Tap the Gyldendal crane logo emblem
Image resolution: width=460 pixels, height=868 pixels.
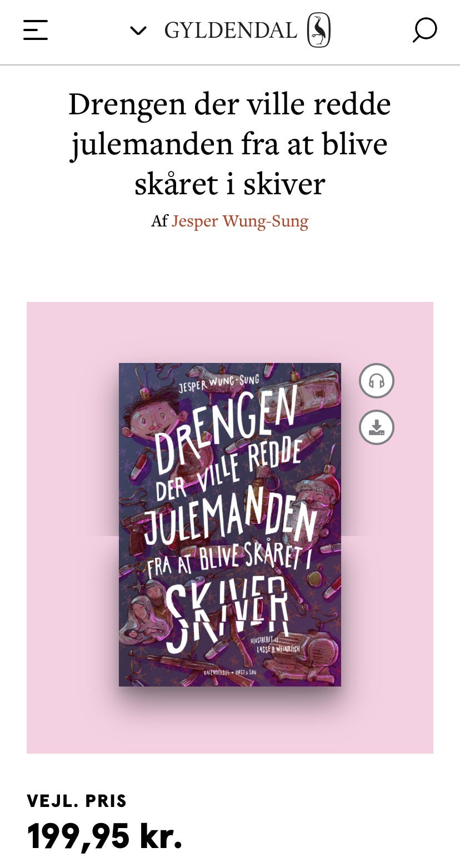tap(319, 30)
